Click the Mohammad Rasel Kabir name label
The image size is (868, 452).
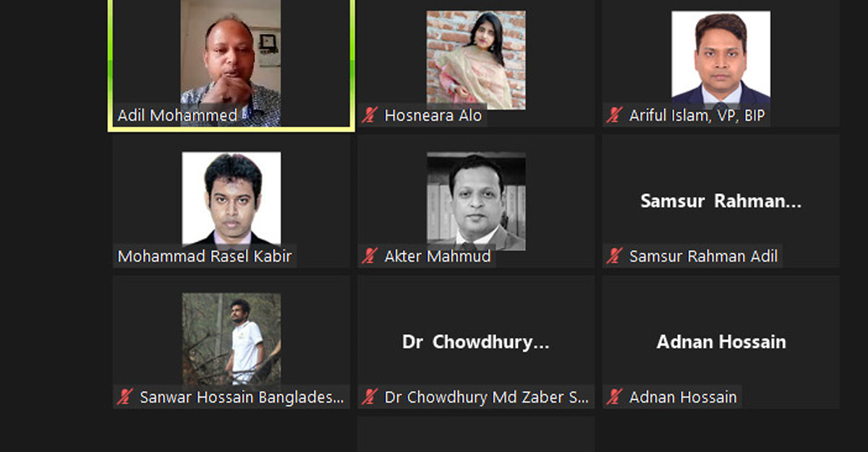[x=205, y=256]
